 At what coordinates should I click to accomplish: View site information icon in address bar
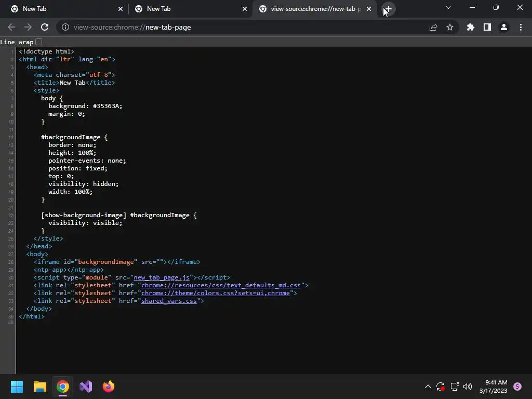point(65,27)
